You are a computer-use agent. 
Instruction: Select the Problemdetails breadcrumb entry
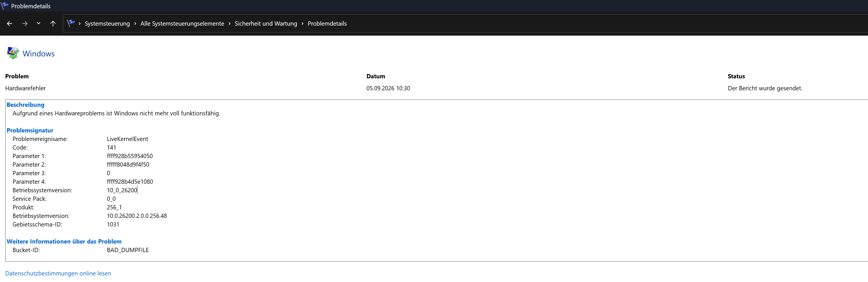point(327,24)
